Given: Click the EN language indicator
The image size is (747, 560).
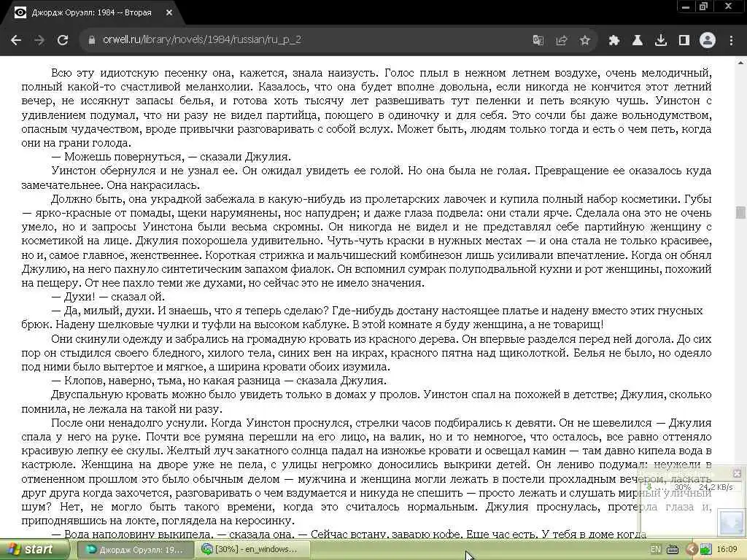Looking at the screenshot, I should pyautogui.click(x=656, y=550).
